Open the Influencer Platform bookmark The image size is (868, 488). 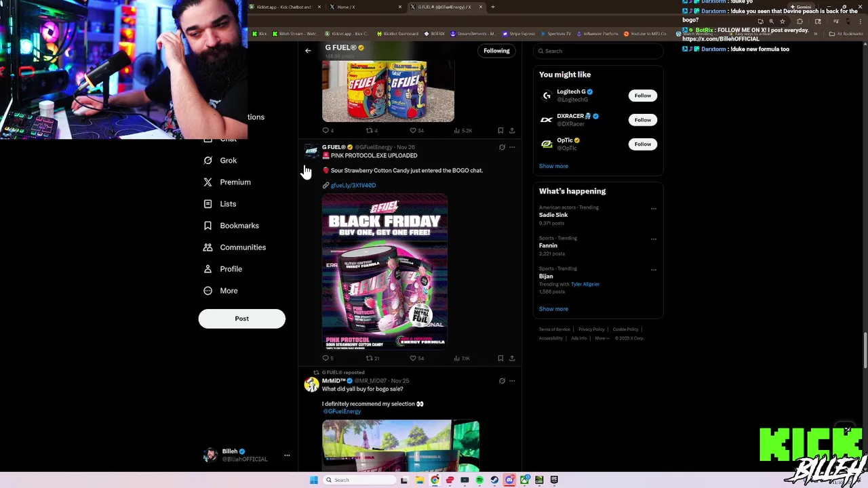(x=597, y=34)
